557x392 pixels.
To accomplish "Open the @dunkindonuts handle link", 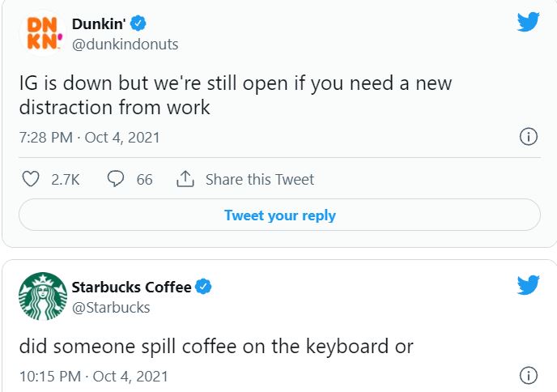I will coord(125,45).
